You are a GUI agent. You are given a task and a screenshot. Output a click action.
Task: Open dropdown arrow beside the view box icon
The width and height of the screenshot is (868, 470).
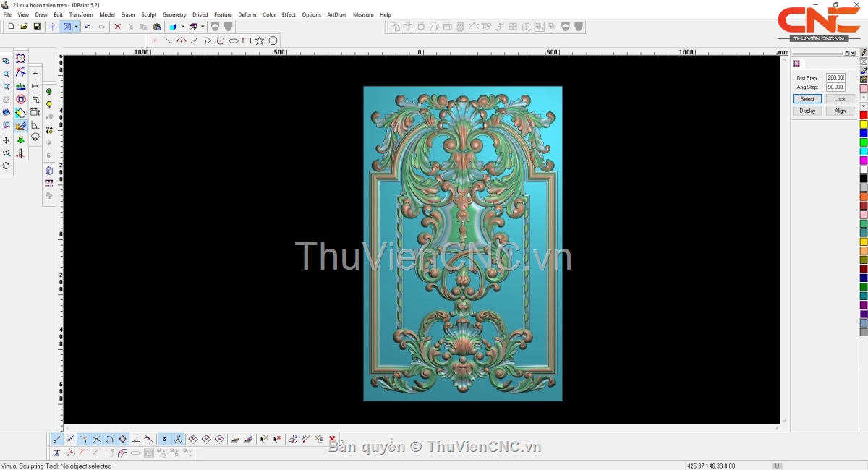(76, 27)
